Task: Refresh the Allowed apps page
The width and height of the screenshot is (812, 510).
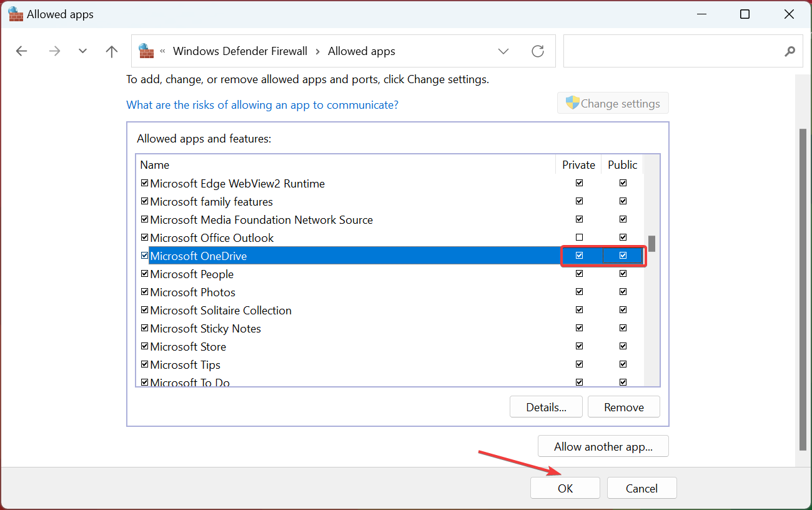Action: (x=538, y=51)
